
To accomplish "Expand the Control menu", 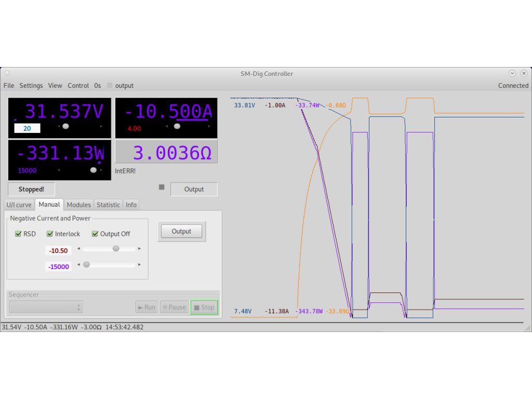I will coord(78,86).
